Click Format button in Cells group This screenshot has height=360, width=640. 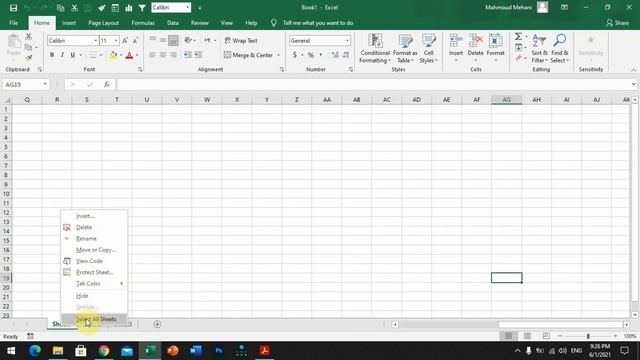point(496,48)
